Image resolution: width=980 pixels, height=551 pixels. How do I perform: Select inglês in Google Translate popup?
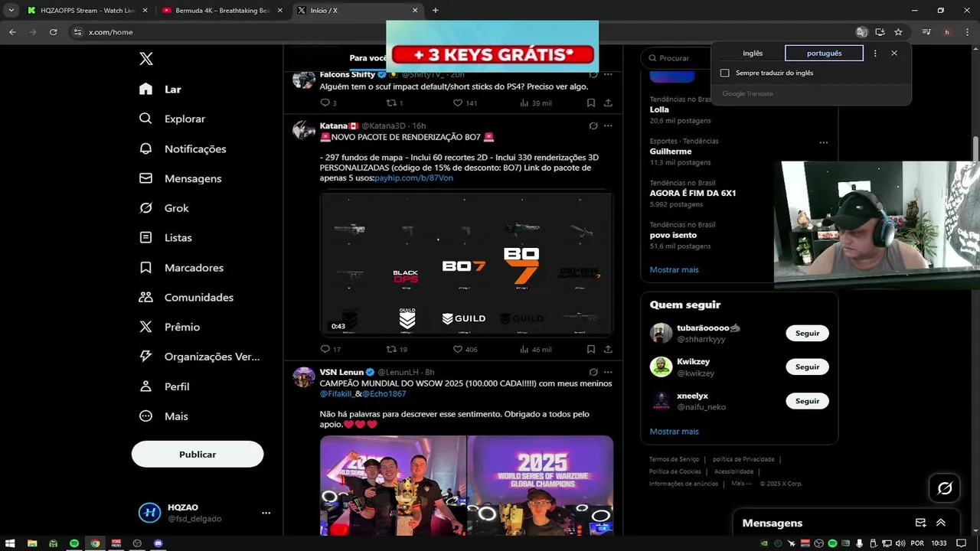753,53
